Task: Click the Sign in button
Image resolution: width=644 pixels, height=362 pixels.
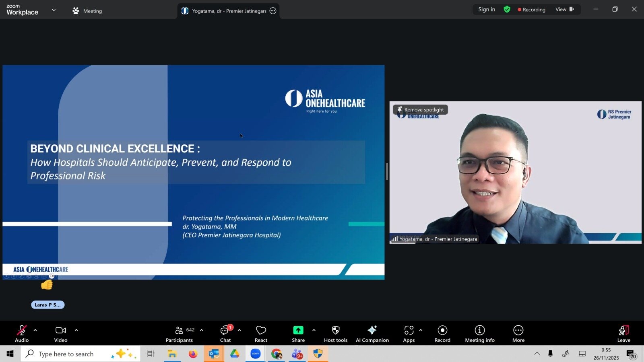Action: point(487,9)
